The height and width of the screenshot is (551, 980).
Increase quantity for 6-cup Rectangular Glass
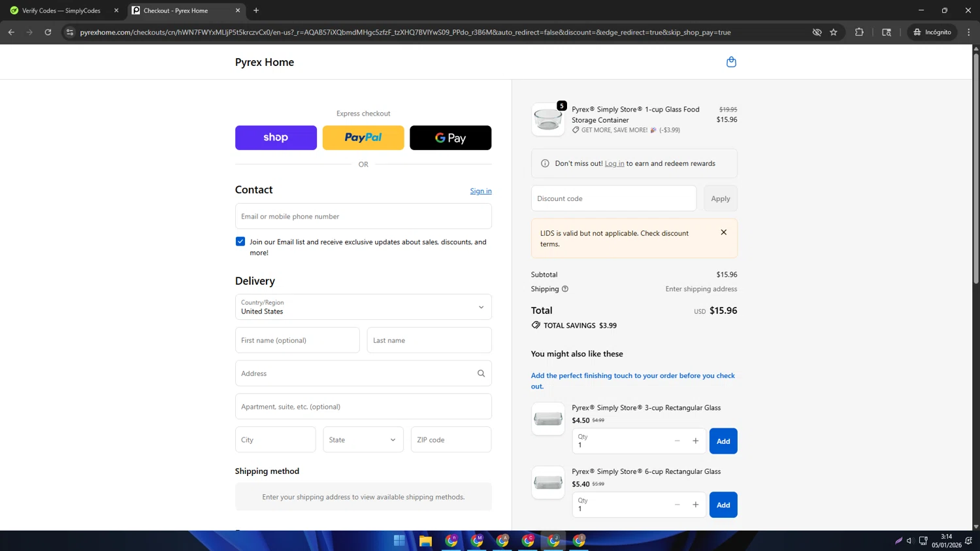pos(695,505)
